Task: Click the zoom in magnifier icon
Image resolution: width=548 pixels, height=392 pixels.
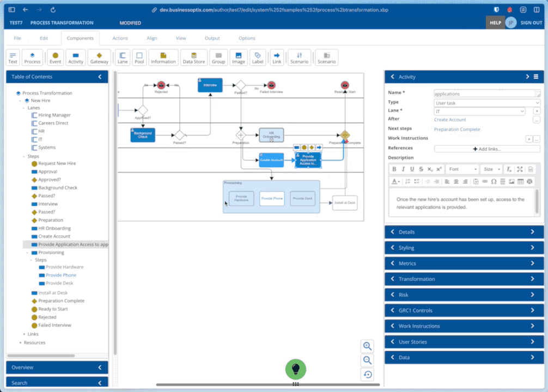Action: click(x=368, y=346)
